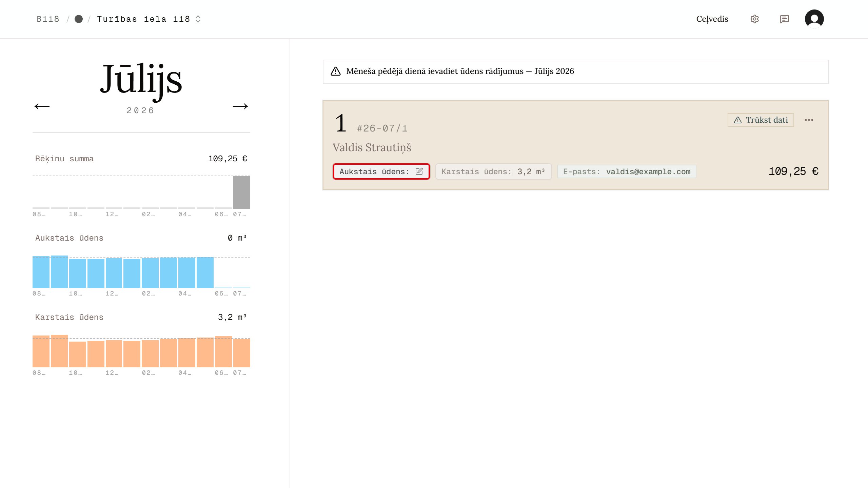Click the E-pasts valdis@example.com field
This screenshot has height=488, width=868.
coord(627,171)
